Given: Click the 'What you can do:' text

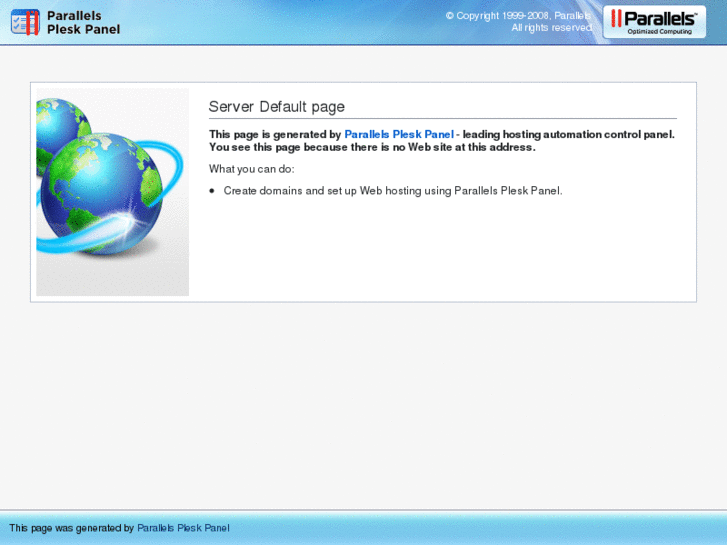Looking at the screenshot, I should pos(252,169).
